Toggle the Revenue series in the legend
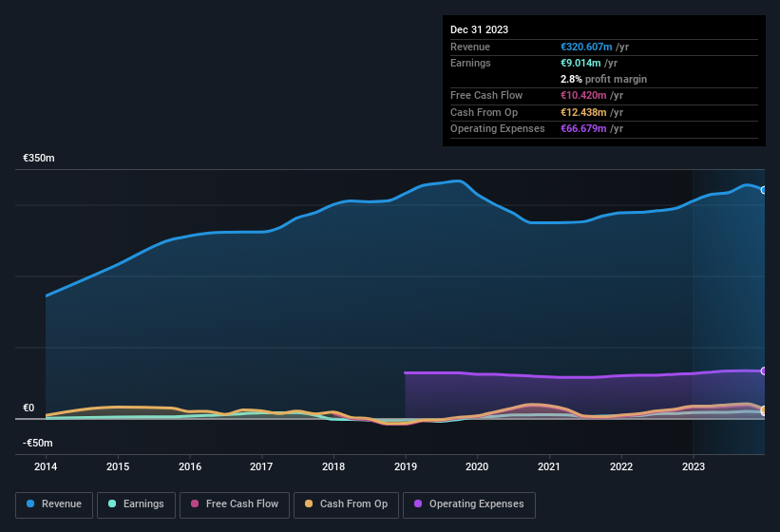This screenshot has height=532, width=780. tap(54, 503)
